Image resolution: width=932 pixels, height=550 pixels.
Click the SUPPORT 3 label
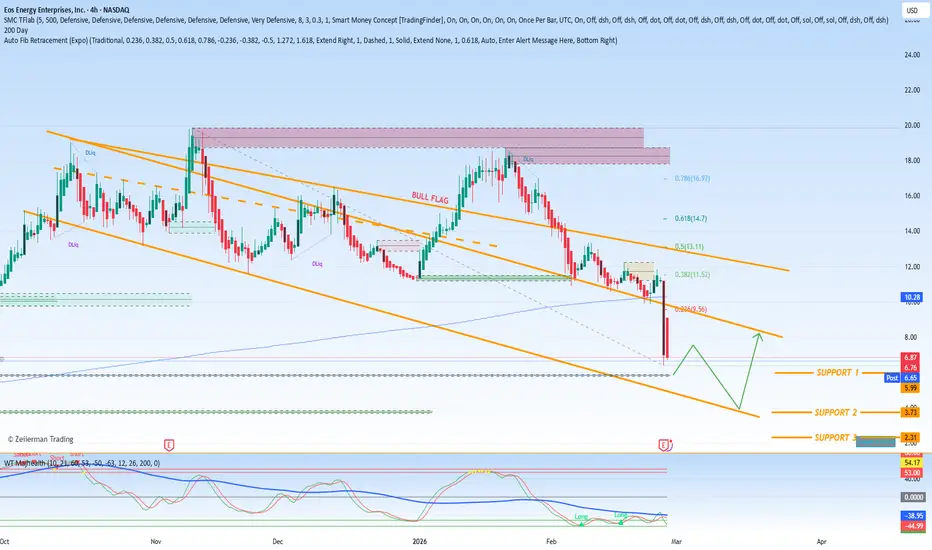coord(836,437)
